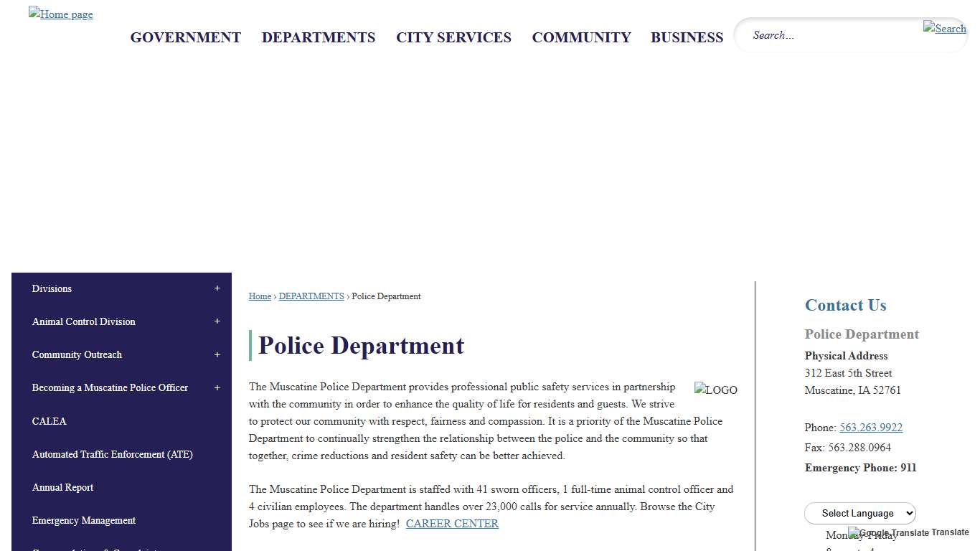Open the CITY SERVICES menu
The image size is (980, 551).
tap(453, 37)
